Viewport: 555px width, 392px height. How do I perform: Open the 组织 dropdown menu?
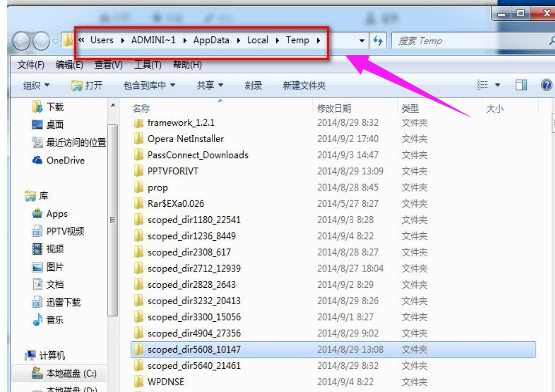coord(36,85)
